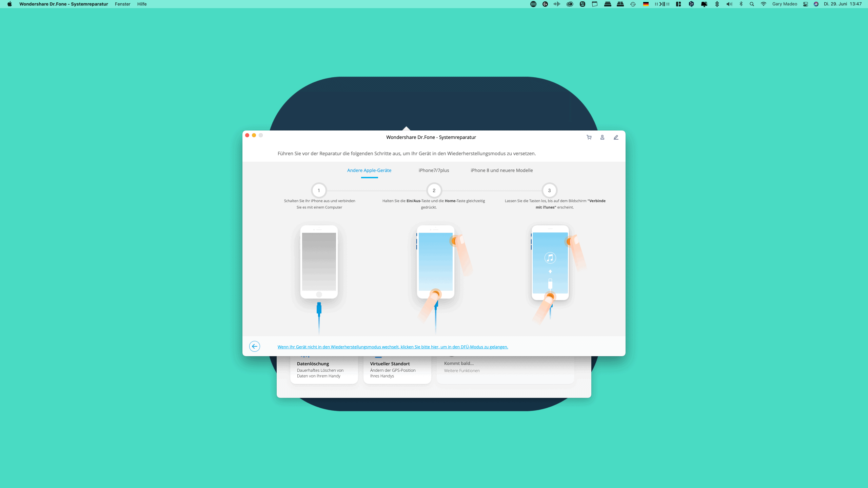
Task: Open the Apple menu
Action: (x=9, y=4)
